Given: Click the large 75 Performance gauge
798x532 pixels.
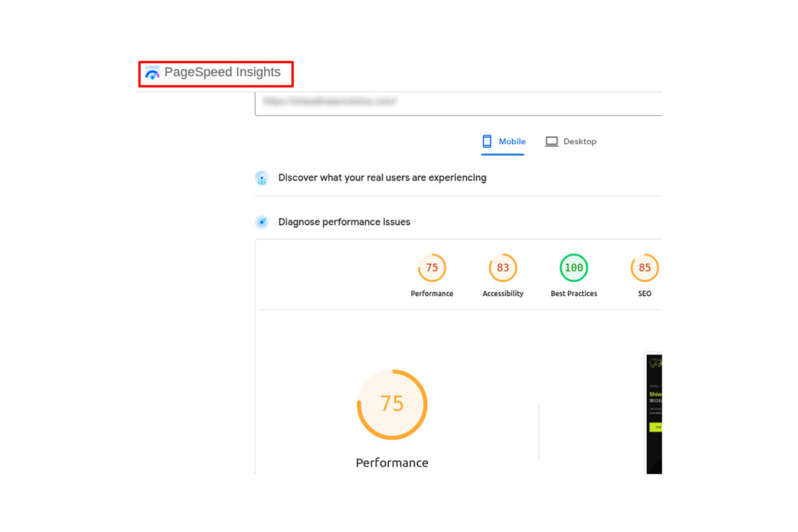Looking at the screenshot, I should [x=392, y=404].
